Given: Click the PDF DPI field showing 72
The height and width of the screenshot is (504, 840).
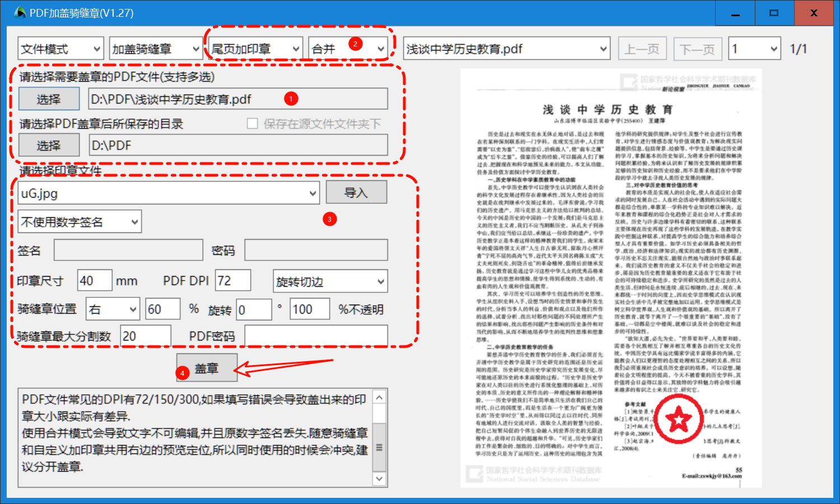Looking at the screenshot, I should click(233, 281).
